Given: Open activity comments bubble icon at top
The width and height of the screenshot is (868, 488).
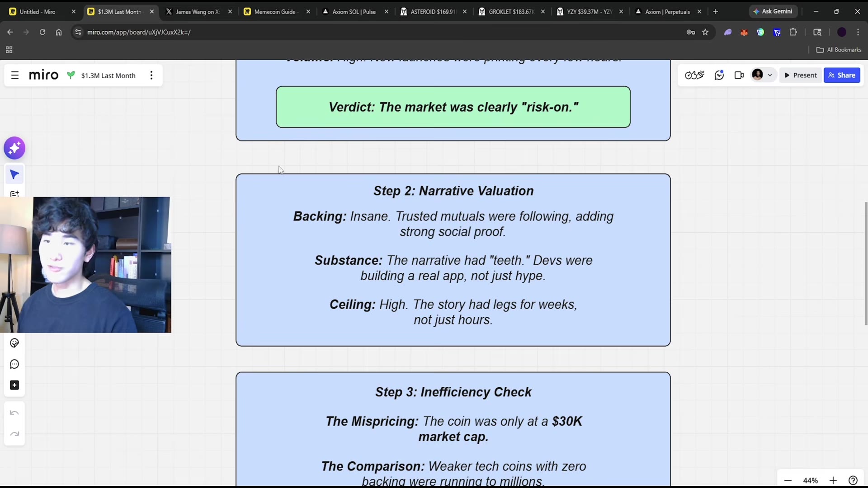Looking at the screenshot, I should click(x=719, y=75).
